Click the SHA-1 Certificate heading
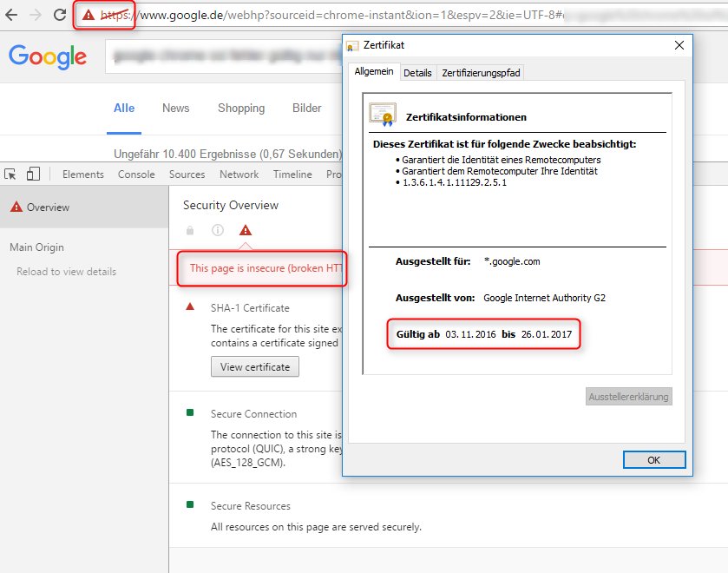 click(250, 308)
